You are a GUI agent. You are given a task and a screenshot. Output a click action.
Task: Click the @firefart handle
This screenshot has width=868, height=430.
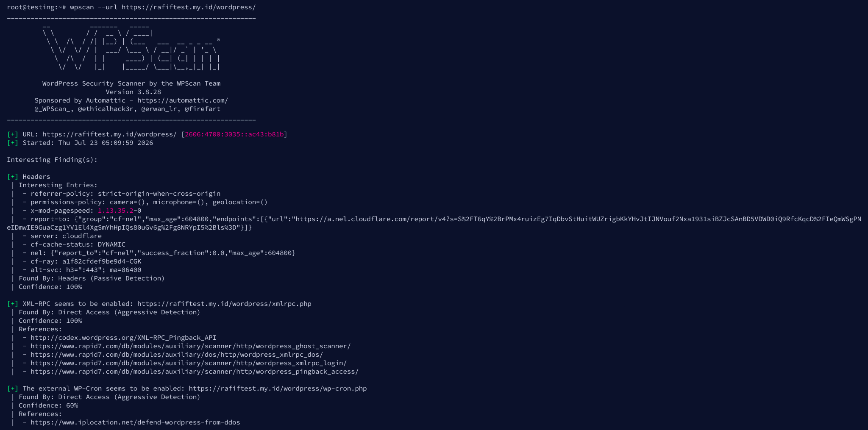(x=203, y=109)
